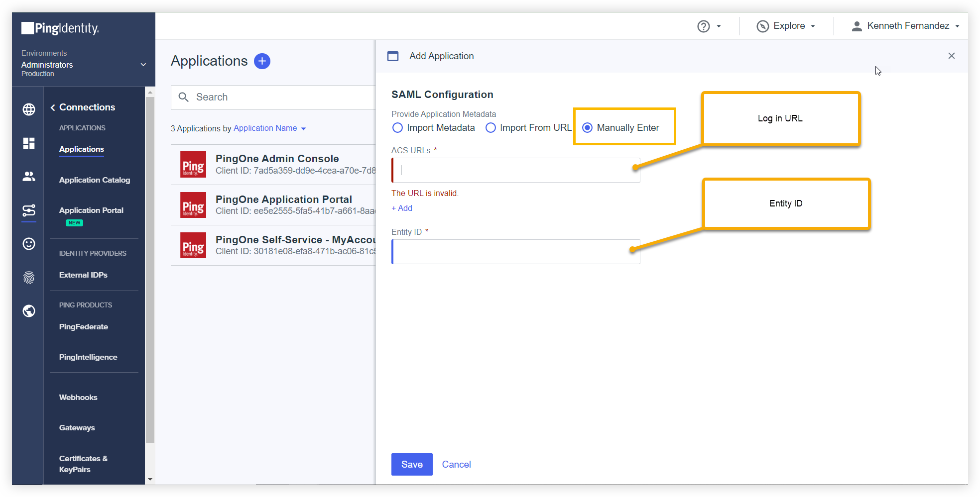Click the user profile avatar icon

(x=857, y=26)
